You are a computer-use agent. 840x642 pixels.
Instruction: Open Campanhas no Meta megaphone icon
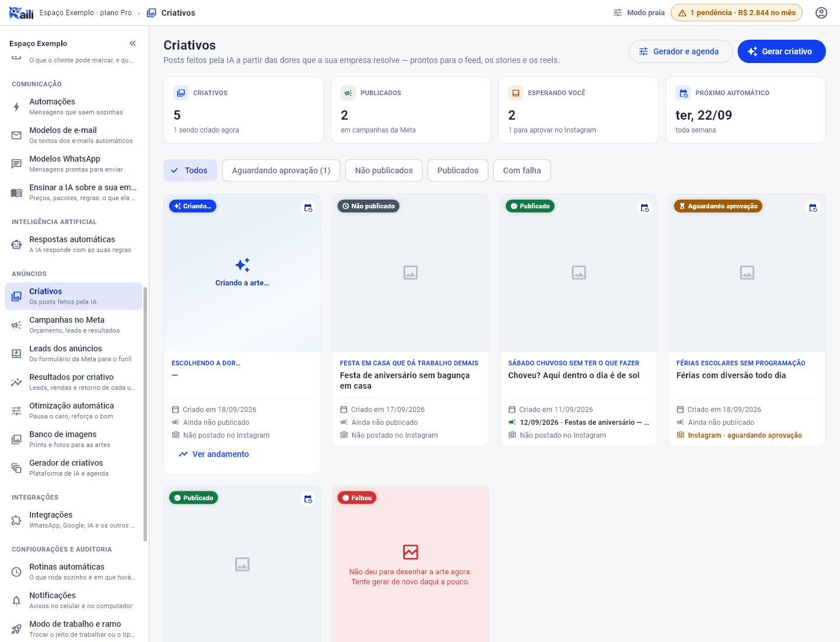point(16,325)
